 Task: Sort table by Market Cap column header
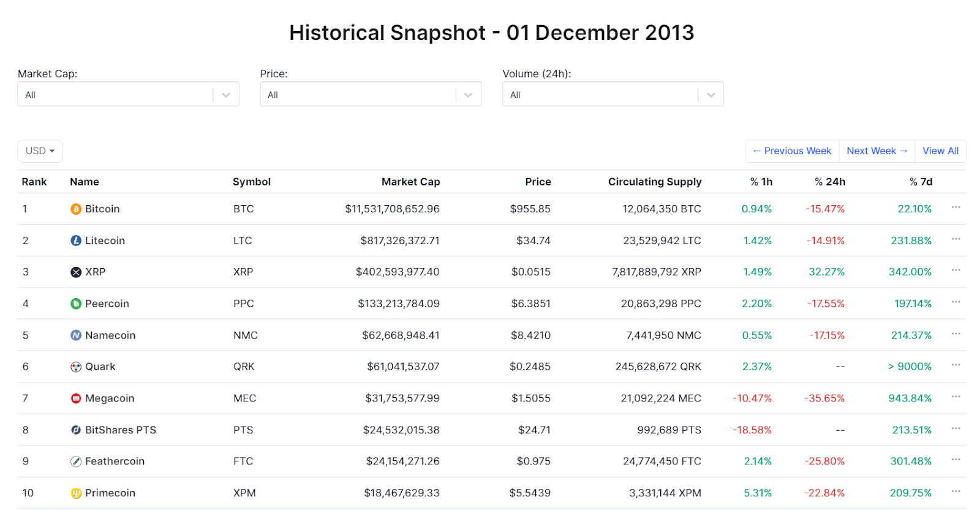(410, 182)
